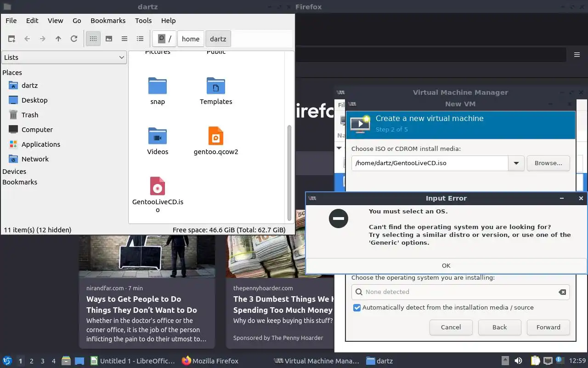
Task: Click the dartz path button
Action: (x=218, y=39)
